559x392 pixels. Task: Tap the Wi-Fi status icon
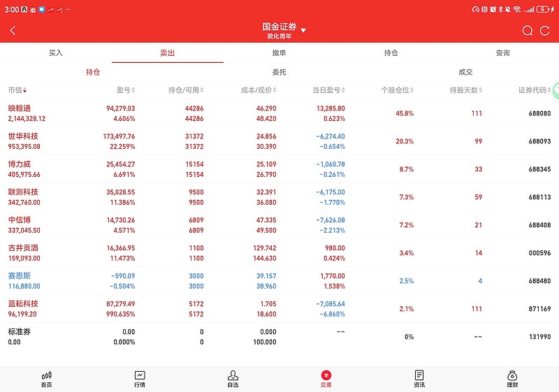tap(517, 9)
